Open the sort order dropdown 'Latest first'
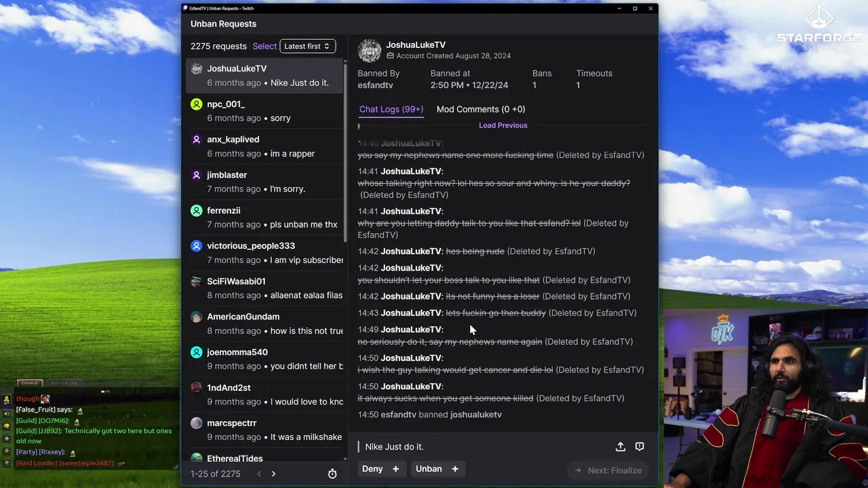 click(307, 46)
